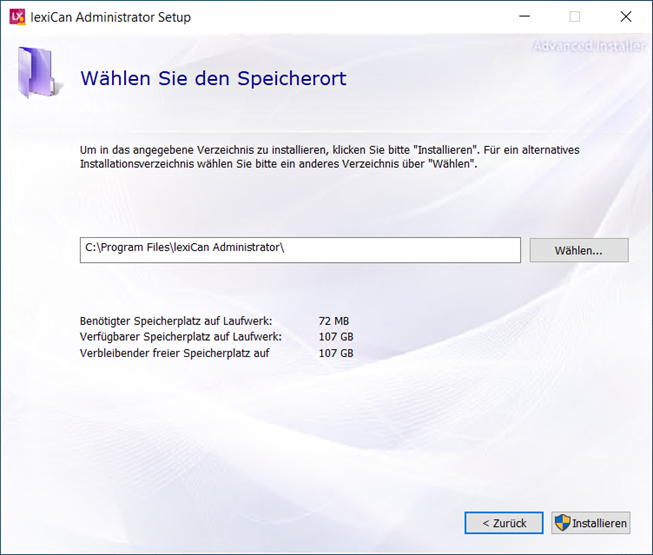Click the 107 GB remaining free space value
The width and height of the screenshot is (653, 555).
pos(335,353)
